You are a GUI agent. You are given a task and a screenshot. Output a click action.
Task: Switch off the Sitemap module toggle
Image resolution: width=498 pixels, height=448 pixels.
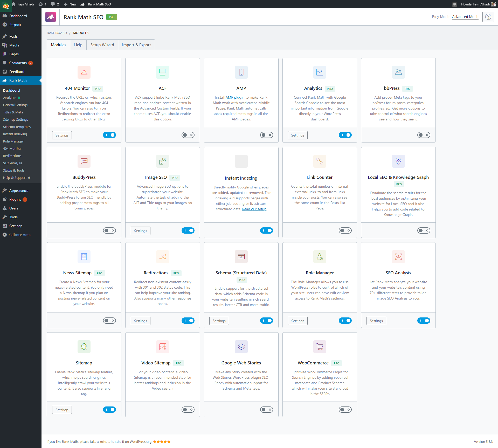pyautogui.click(x=109, y=410)
